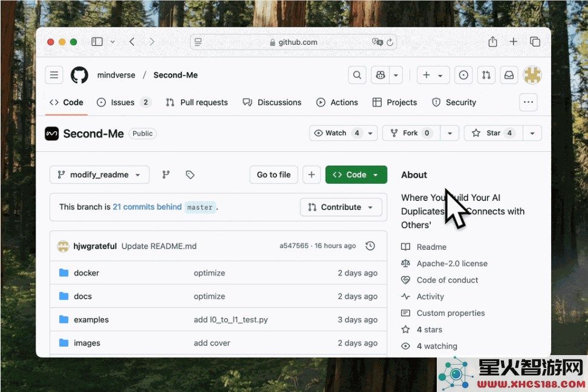Viewport: 588px width, 392px height.
Task: Open GitHub hamburger navigation menu
Action: 54,75
